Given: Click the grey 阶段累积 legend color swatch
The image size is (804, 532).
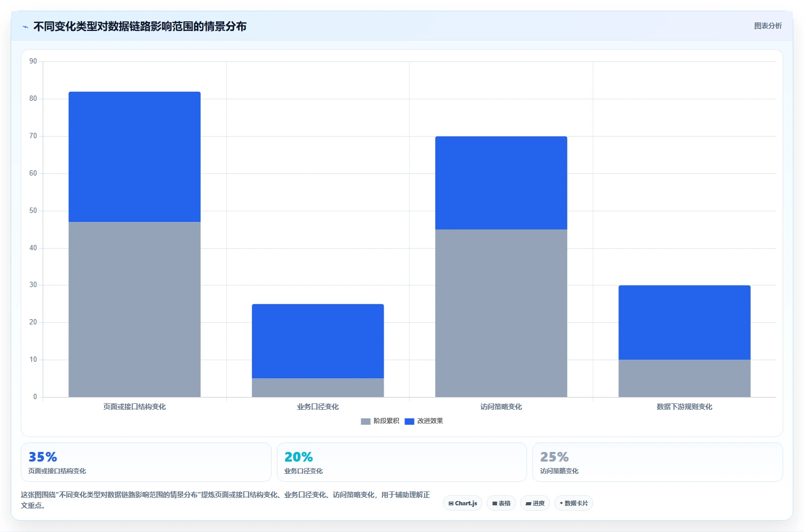Looking at the screenshot, I should (x=365, y=422).
